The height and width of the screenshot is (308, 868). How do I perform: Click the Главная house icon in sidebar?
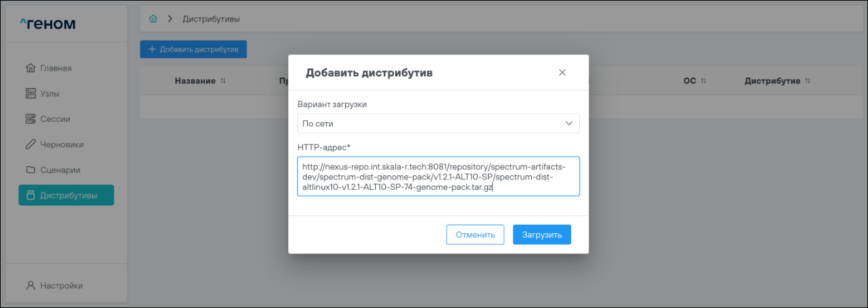point(30,68)
